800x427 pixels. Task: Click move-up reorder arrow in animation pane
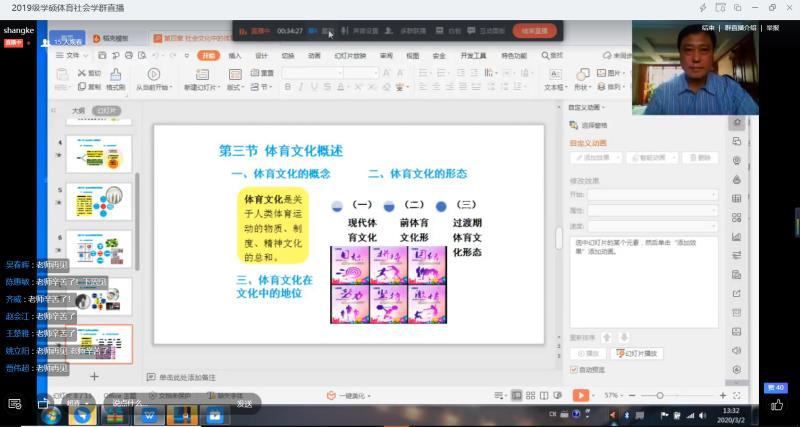click(x=607, y=338)
